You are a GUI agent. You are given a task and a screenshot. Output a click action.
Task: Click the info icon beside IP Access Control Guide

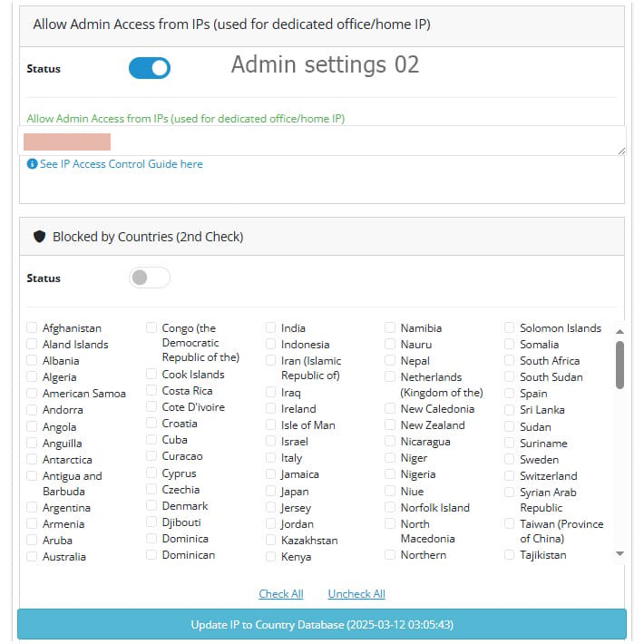[x=32, y=164]
